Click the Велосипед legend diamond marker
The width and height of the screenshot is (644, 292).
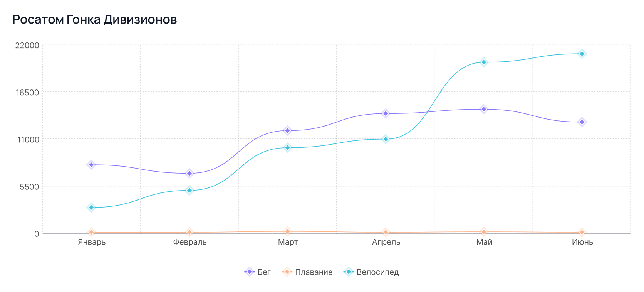click(x=348, y=272)
